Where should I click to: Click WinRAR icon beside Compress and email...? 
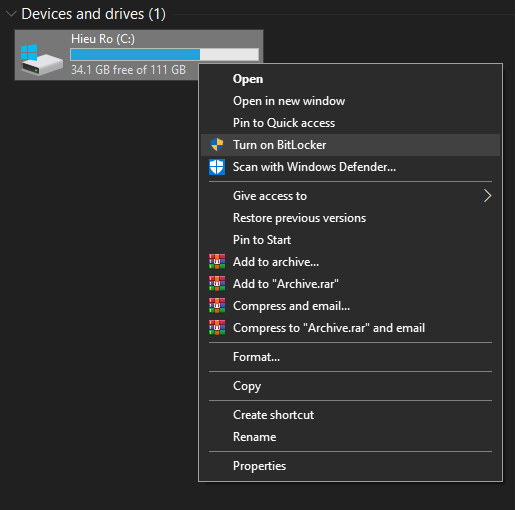(x=217, y=306)
